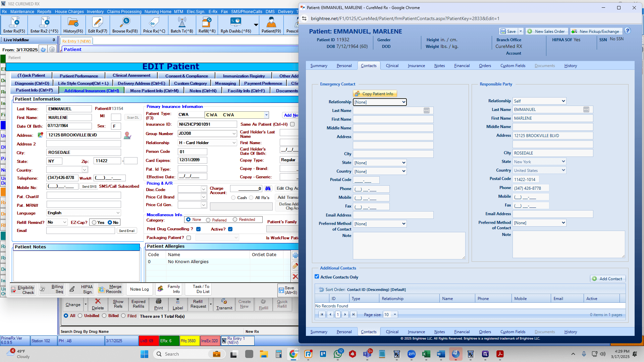Open the Batch Tr toolbar icon
The height and width of the screenshot is (362, 644).
tap(182, 25)
